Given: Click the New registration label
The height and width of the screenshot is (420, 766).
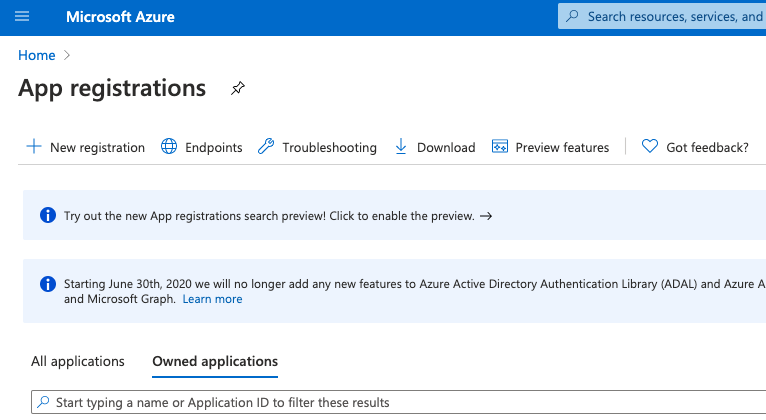Looking at the screenshot, I should click(97, 147).
